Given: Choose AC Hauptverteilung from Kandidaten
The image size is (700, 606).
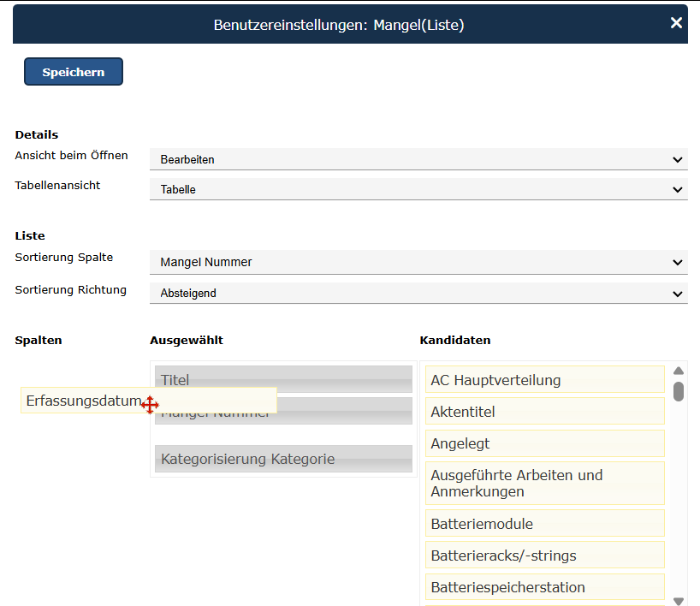Looking at the screenshot, I should (544, 379).
